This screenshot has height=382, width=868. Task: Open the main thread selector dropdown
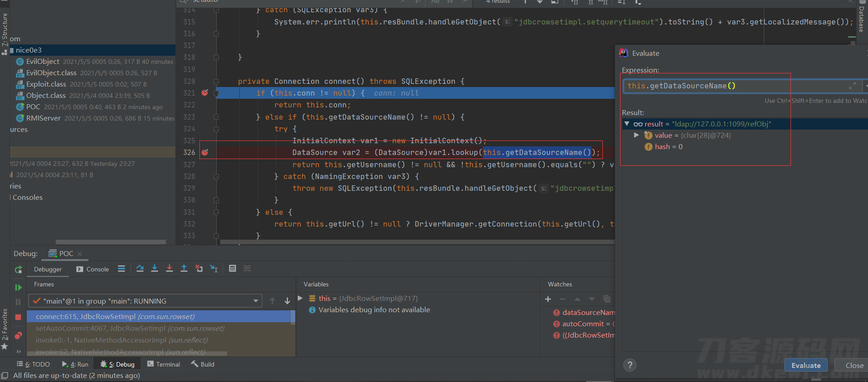coord(145,301)
